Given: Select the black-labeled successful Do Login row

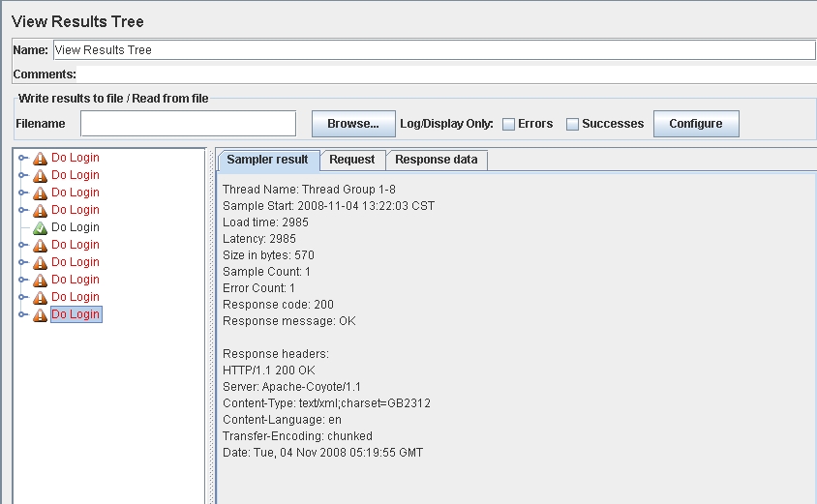Looking at the screenshot, I should [x=76, y=227].
